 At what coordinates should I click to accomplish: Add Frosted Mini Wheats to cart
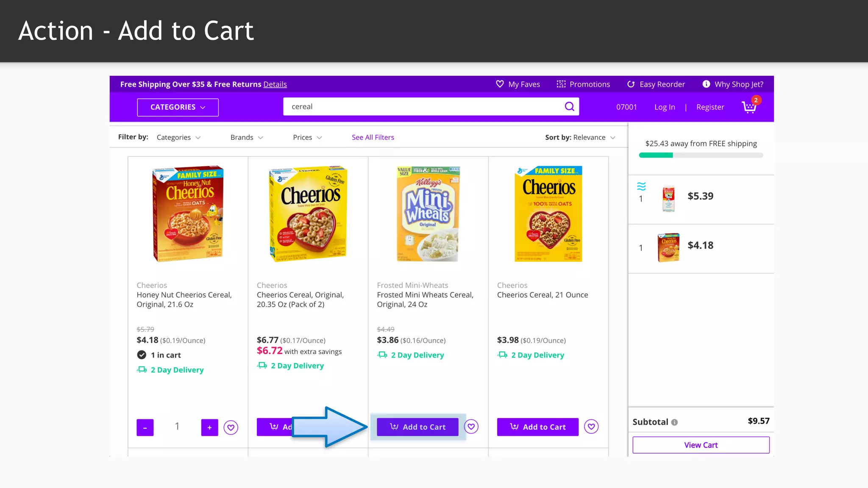417,427
